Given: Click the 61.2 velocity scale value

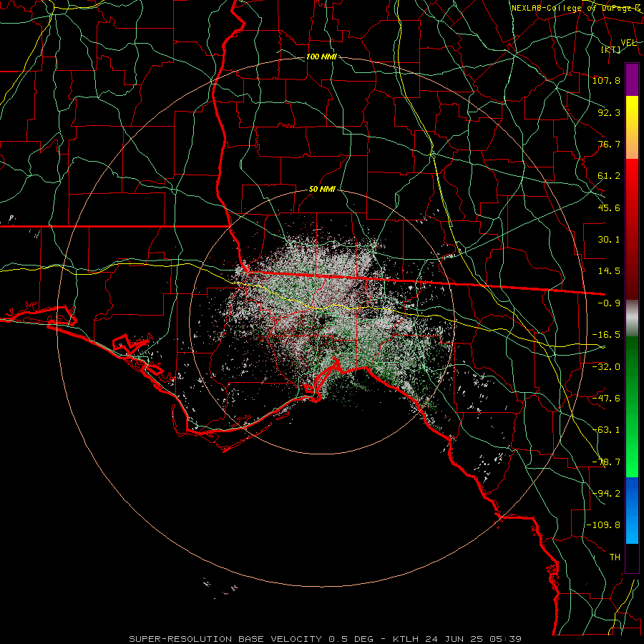Looking at the screenshot, I should (x=609, y=176).
